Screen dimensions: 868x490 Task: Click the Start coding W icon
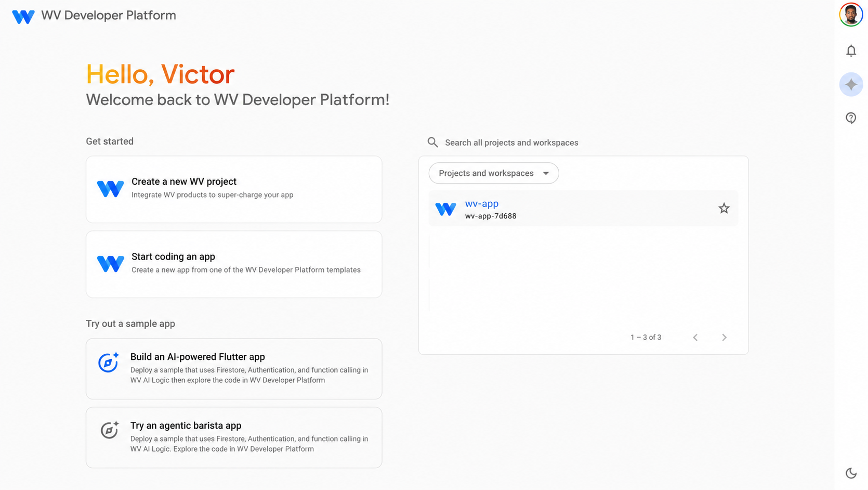click(x=110, y=264)
